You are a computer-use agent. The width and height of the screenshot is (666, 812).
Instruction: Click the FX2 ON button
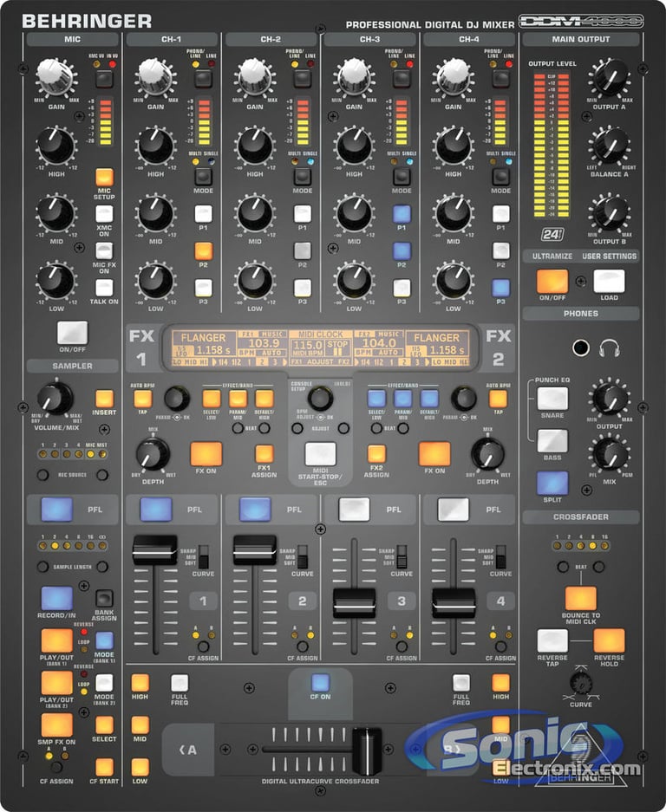pyautogui.click(x=434, y=454)
